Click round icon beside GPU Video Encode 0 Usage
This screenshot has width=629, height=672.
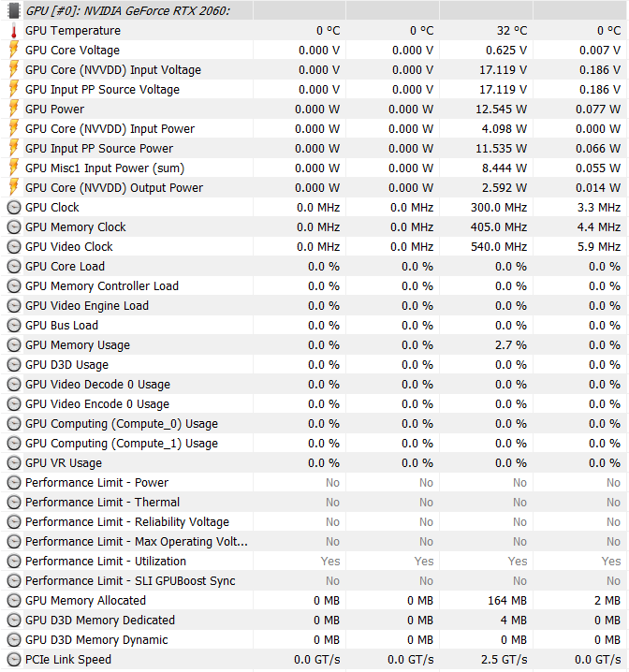[14, 404]
